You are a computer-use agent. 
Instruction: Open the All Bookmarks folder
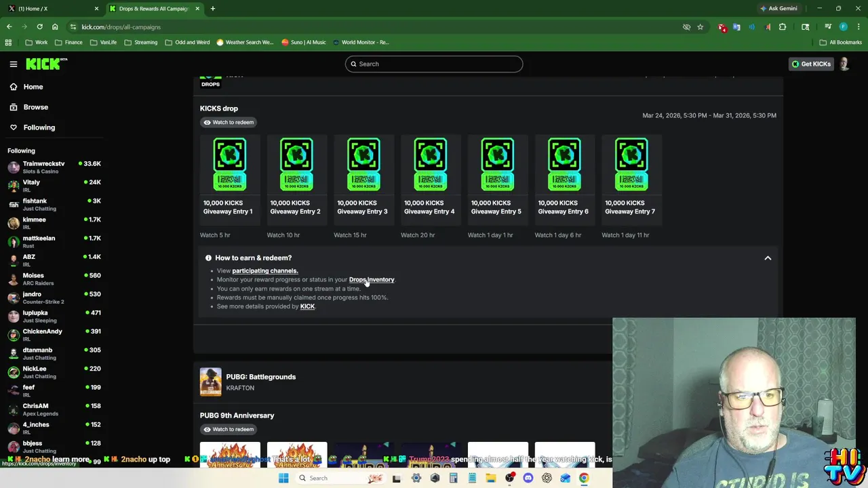[x=840, y=42]
